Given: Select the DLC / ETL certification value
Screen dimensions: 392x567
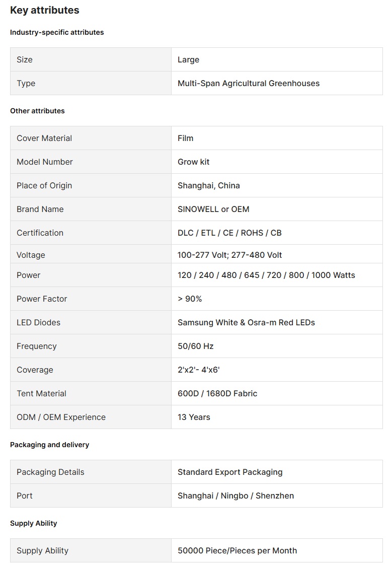Looking at the screenshot, I should (x=229, y=233).
